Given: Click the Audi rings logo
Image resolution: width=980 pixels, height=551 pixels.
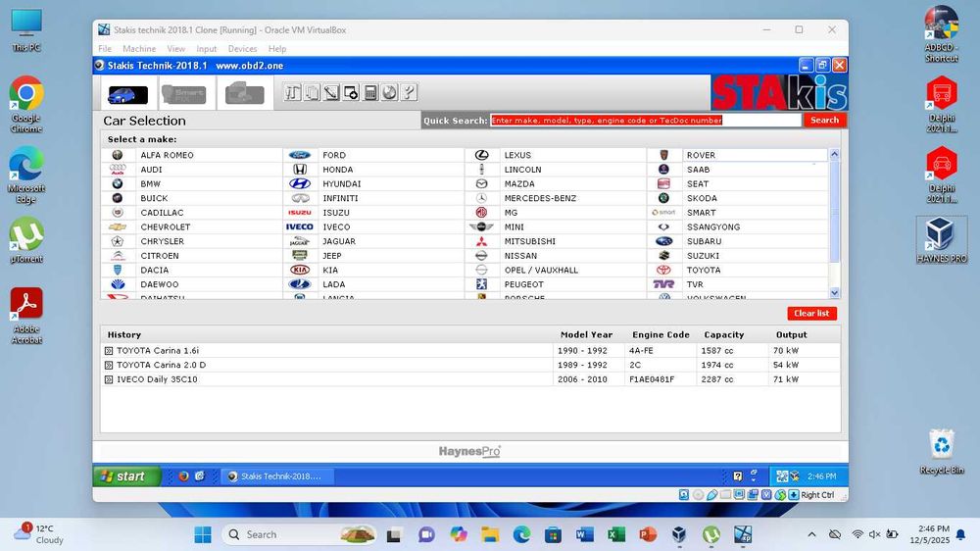Looking at the screenshot, I should (x=118, y=169).
